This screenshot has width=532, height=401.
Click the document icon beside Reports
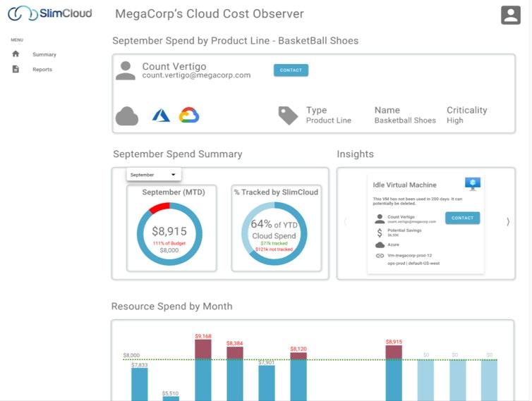click(16, 69)
